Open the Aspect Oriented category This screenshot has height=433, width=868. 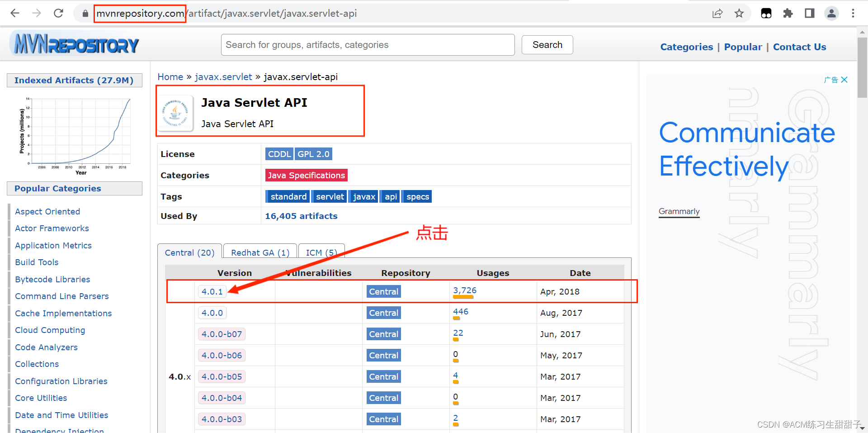pos(47,211)
